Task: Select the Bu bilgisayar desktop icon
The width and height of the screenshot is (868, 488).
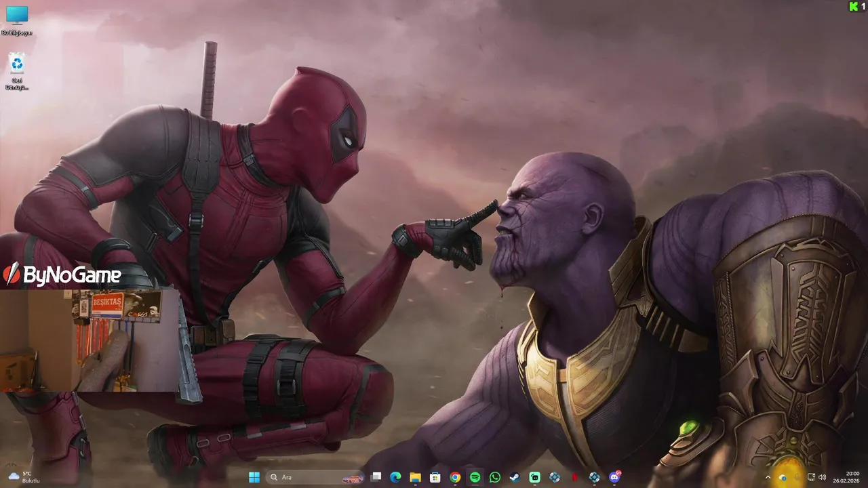Action: click(x=17, y=20)
